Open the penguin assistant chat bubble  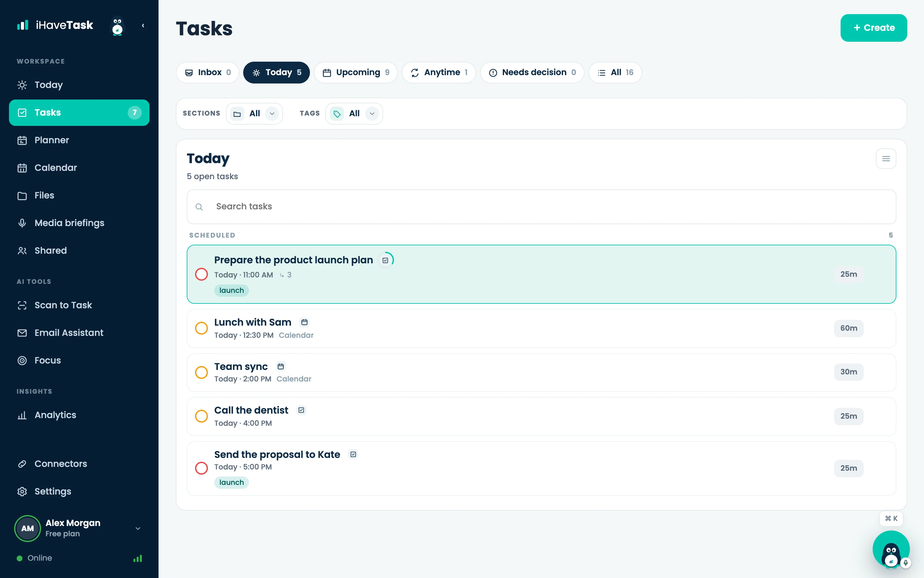pyautogui.click(x=891, y=549)
